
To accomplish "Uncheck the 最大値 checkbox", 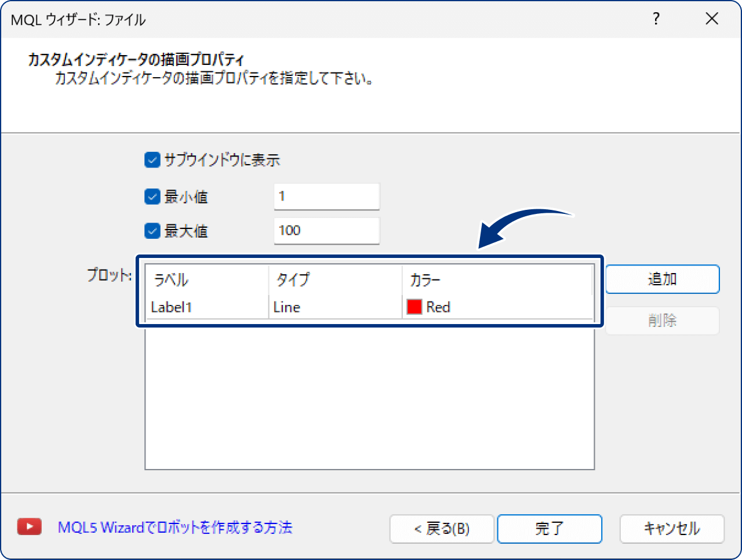I will tap(152, 231).
